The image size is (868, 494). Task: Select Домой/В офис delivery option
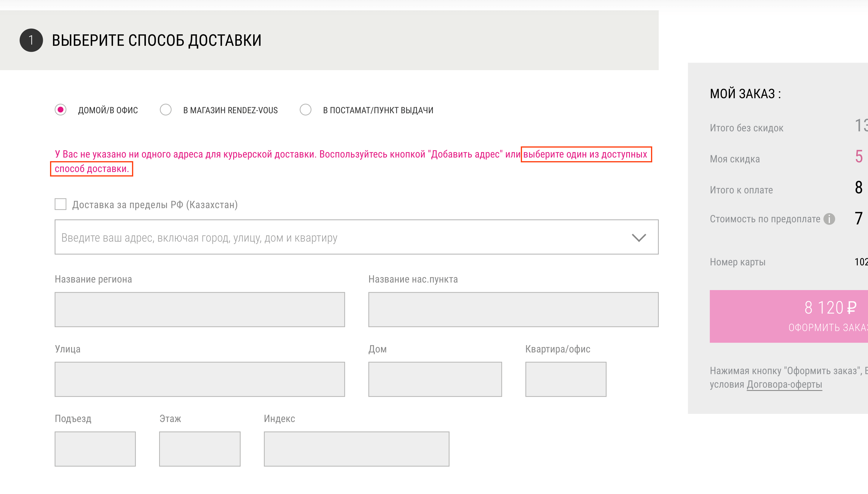[x=61, y=110]
